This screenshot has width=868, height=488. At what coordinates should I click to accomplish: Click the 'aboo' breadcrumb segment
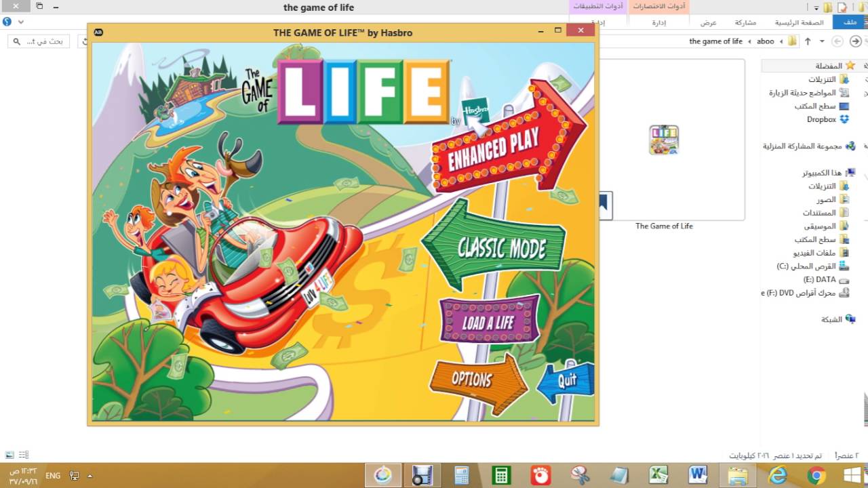tap(765, 41)
